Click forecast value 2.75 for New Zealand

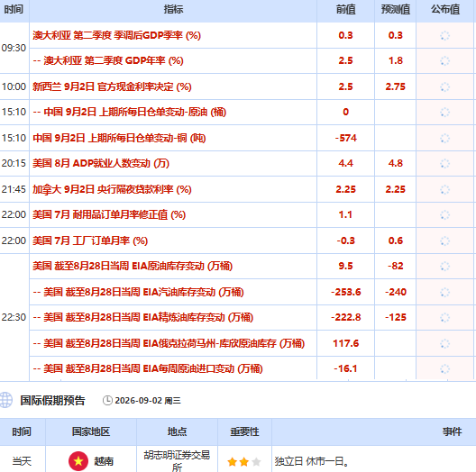396,86
